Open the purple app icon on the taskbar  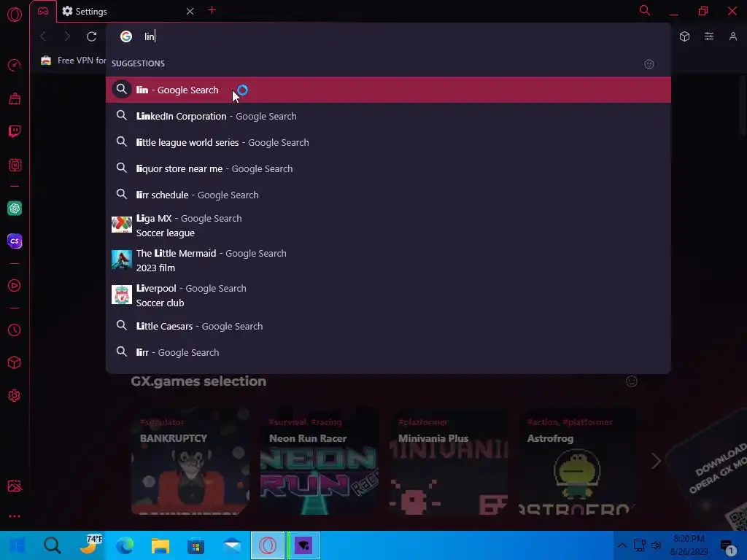(303, 545)
